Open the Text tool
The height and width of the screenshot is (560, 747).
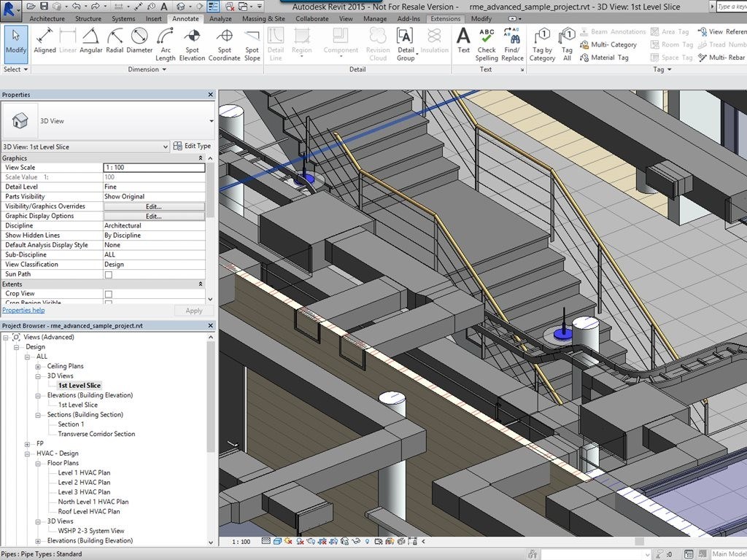pyautogui.click(x=464, y=38)
